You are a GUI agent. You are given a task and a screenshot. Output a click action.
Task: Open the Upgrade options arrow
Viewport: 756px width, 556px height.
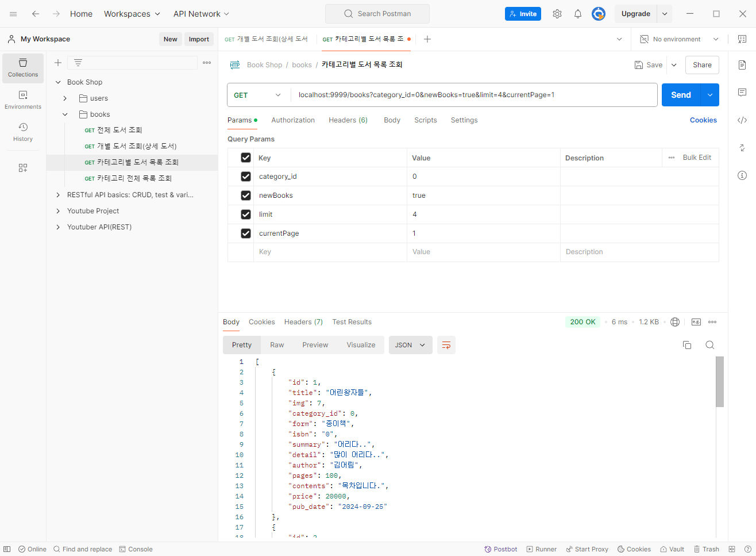coord(665,14)
